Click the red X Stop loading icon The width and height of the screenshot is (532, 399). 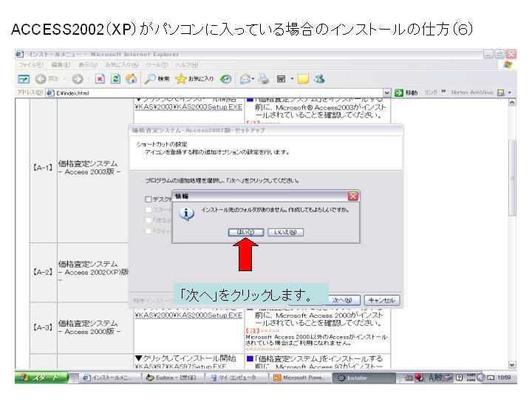click(x=100, y=79)
